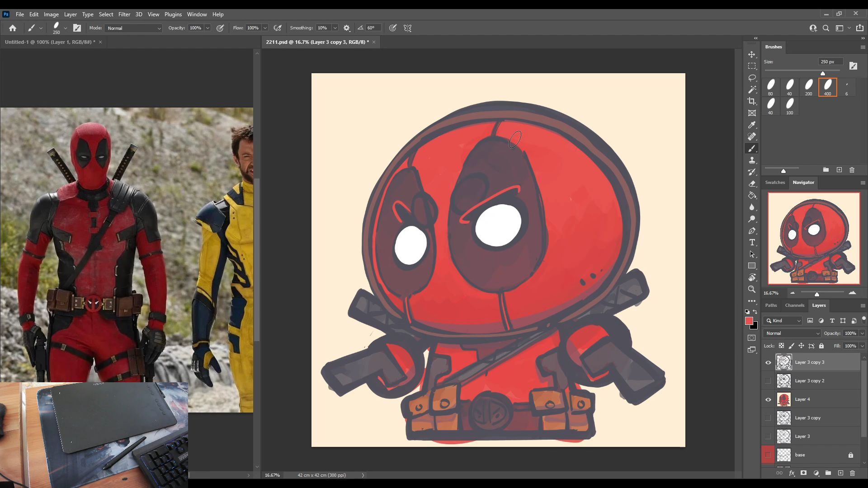The height and width of the screenshot is (488, 868).
Task: Select the Eraser tool
Action: [x=752, y=183]
